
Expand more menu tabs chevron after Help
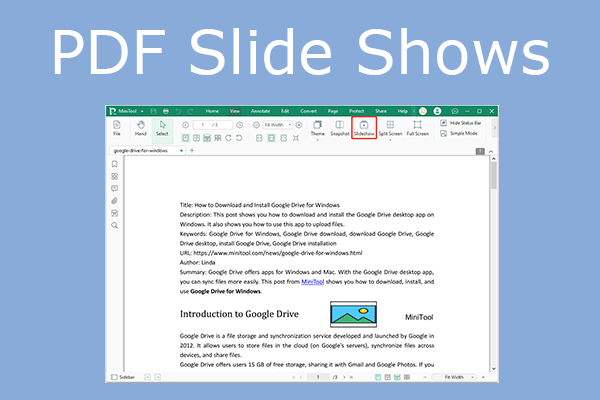point(414,111)
